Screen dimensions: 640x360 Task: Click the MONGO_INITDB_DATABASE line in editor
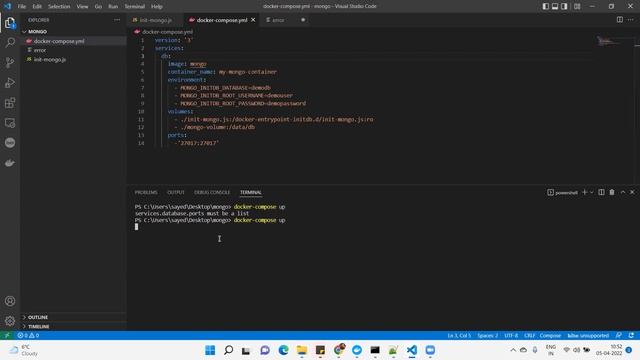pyautogui.click(x=225, y=88)
